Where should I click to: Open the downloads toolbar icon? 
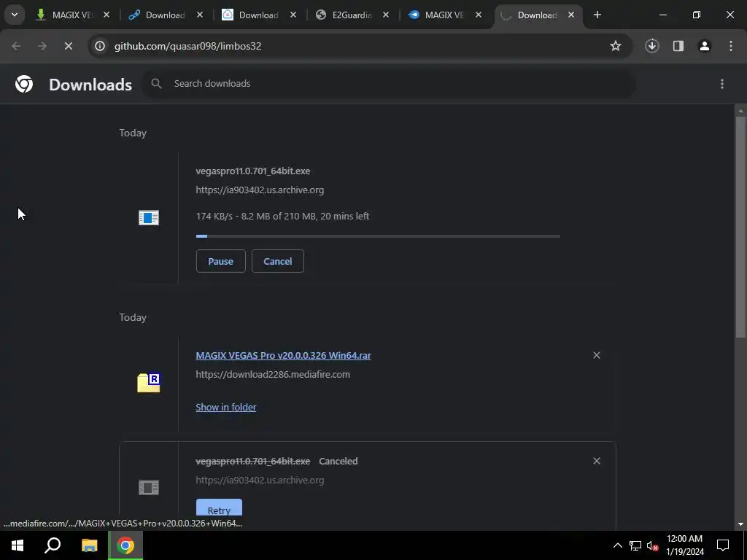pyautogui.click(x=651, y=46)
